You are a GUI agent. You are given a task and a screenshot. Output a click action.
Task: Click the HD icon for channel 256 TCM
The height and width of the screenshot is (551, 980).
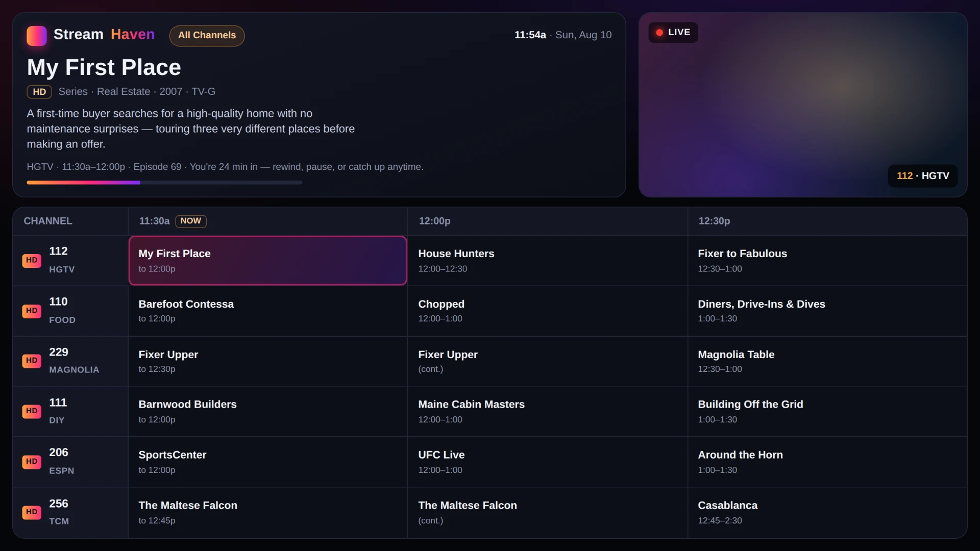[x=32, y=512]
